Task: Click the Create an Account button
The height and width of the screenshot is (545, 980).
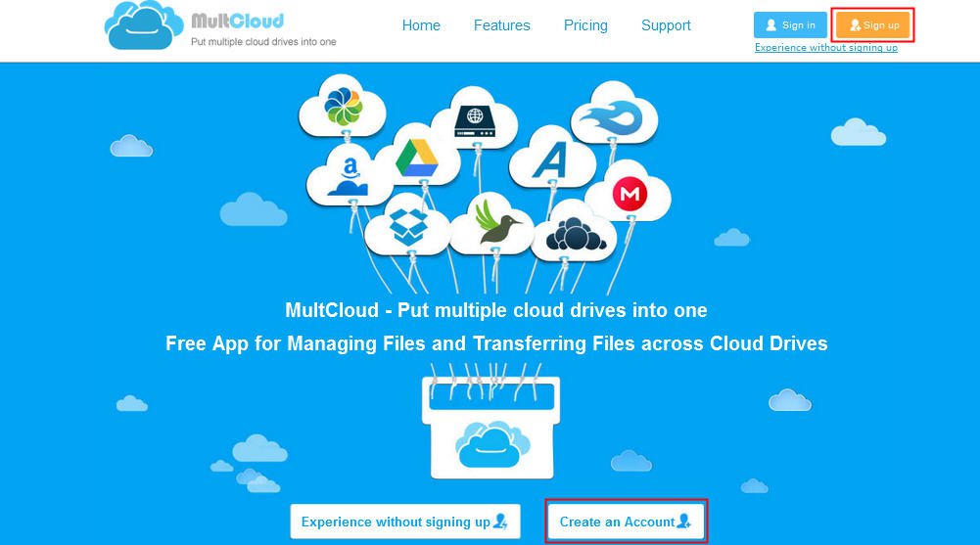Action: [x=626, y=522]
